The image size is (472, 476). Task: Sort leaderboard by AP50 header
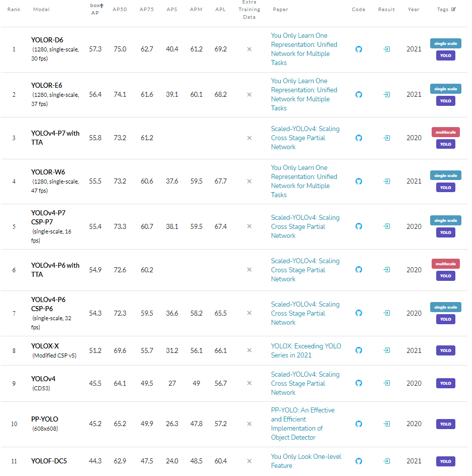pos(120,10)
